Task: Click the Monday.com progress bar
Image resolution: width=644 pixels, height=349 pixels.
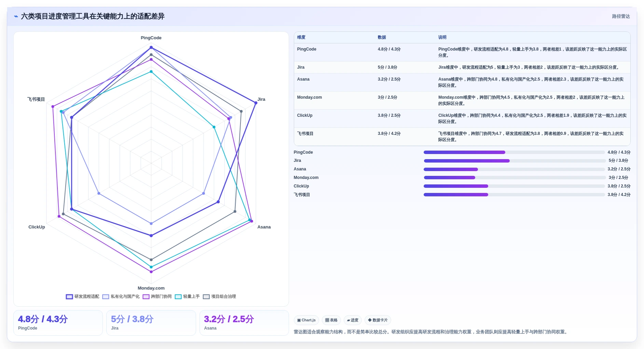Action: pyautogui.click(x=515, y=178)
